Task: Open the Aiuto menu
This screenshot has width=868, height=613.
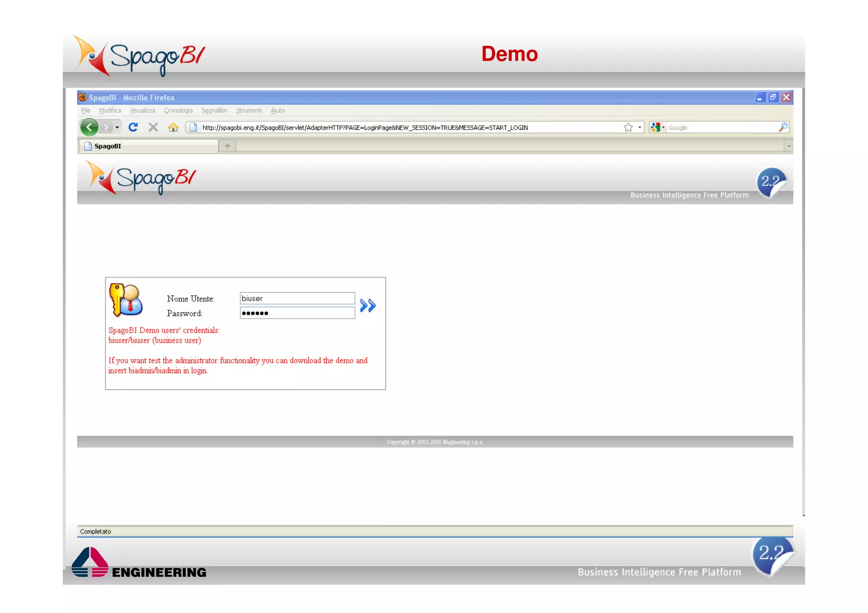Action: (x=278, y=110)
